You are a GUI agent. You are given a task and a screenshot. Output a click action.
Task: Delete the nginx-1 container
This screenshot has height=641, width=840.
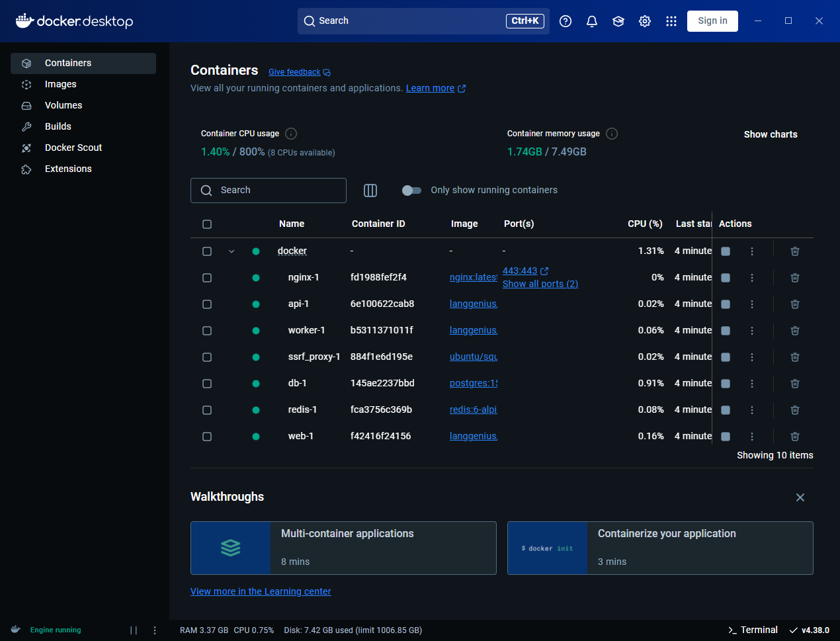(x=795, y=278)
